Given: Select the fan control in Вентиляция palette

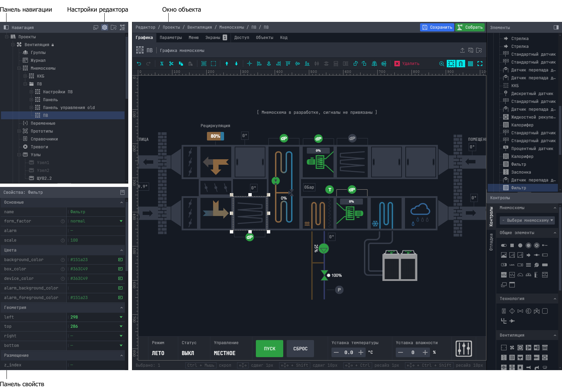Looking at the screenshot, I should 512,348.
